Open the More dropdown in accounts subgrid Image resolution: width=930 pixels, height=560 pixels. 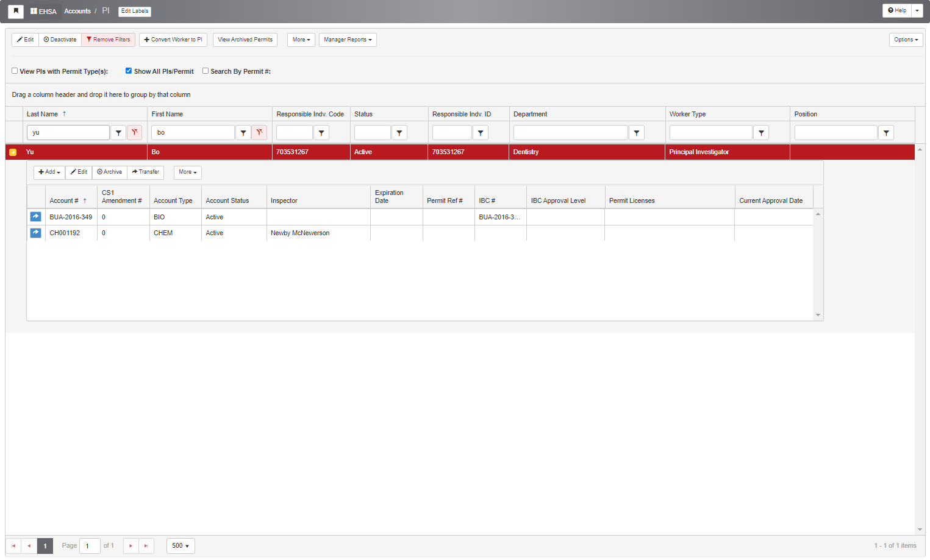pos(188,172)
